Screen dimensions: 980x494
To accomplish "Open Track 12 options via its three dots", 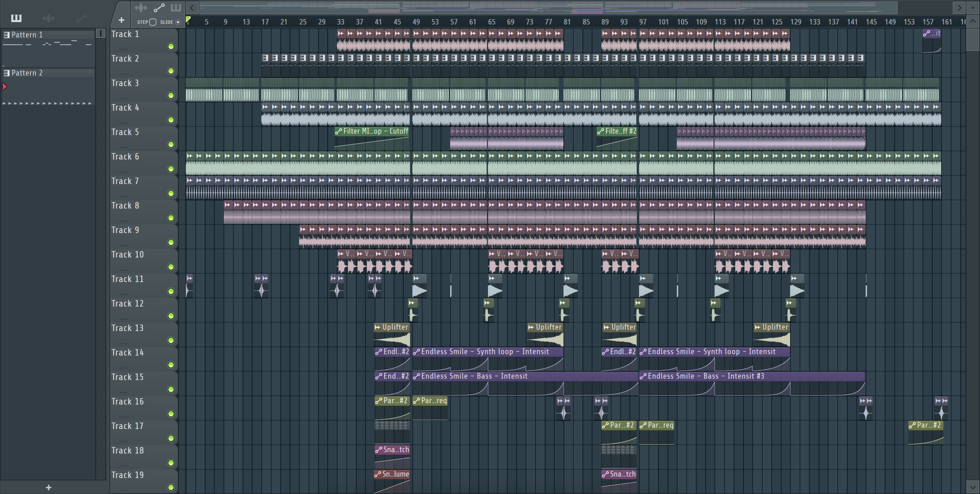I will (x=122, y=319).
